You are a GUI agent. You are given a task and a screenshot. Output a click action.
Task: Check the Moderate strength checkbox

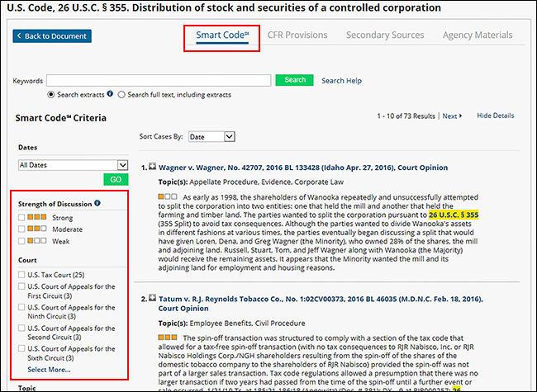click(22, 229)
